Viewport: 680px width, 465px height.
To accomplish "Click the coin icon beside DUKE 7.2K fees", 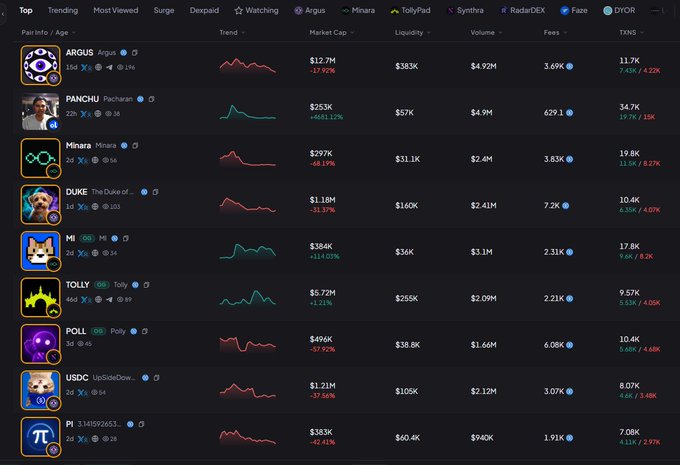I will tap(566, 206).
